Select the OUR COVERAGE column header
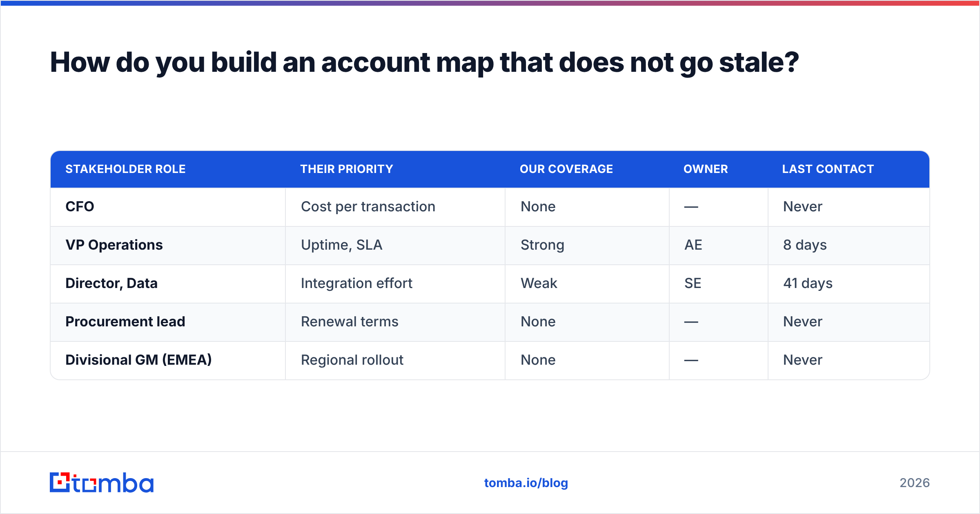 (x=566, y=169)
